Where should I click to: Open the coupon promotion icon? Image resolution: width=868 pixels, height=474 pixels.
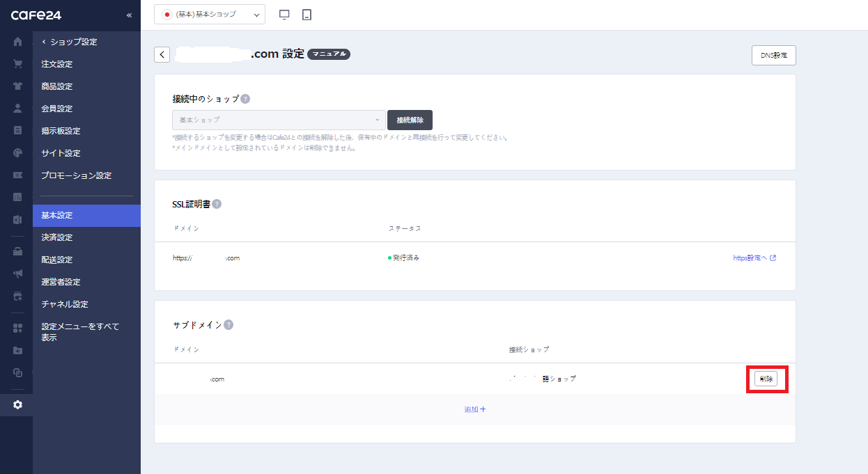click(17, 175)
